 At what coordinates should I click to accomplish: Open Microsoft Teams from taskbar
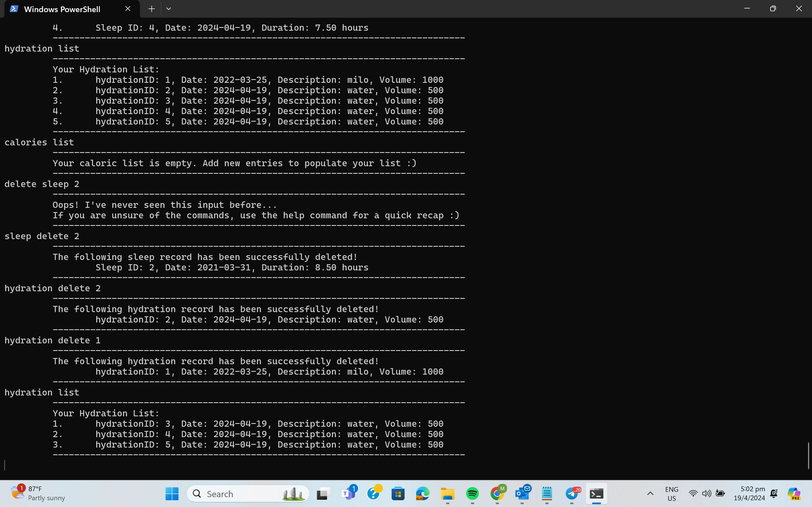[x=348, y=493]
